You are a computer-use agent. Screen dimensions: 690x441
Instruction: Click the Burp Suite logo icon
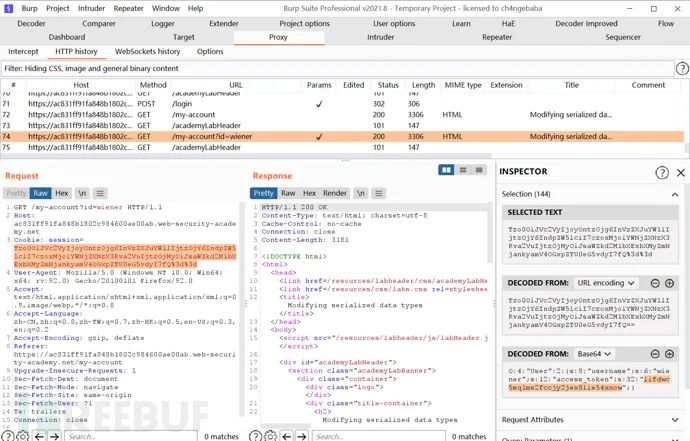[8, 8]
